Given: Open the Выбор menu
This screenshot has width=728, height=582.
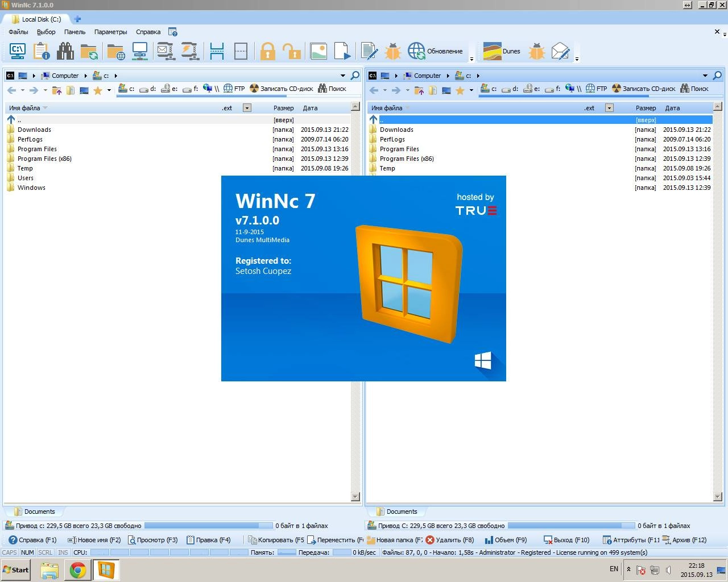Looking at the screenshot, I should coord(46,32).
